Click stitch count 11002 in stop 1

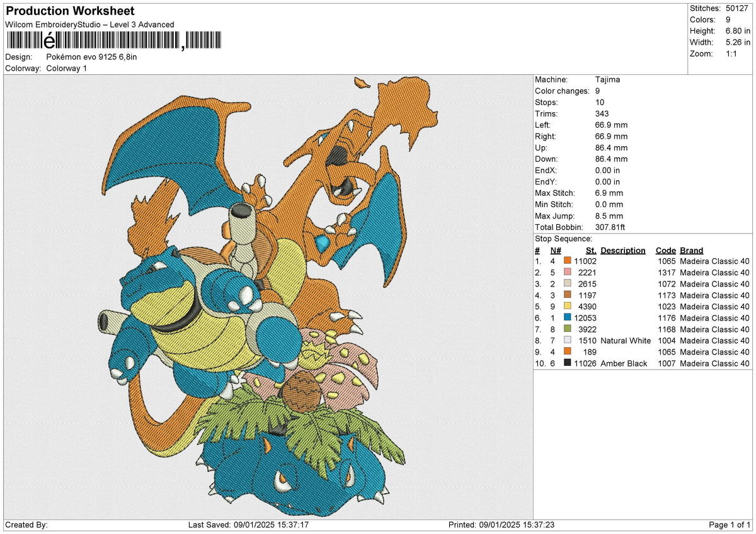point(585,261)
